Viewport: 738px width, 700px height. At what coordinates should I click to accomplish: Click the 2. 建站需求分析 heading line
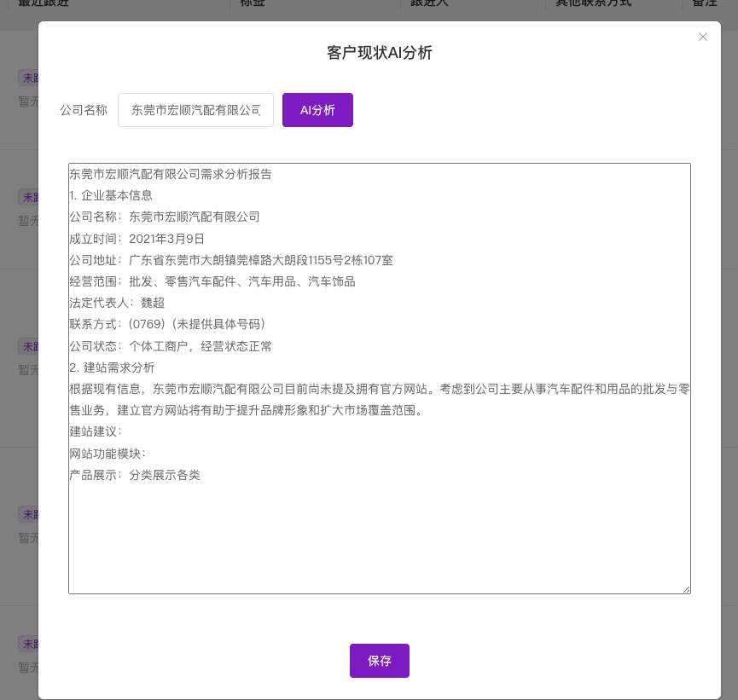[112, 367]
